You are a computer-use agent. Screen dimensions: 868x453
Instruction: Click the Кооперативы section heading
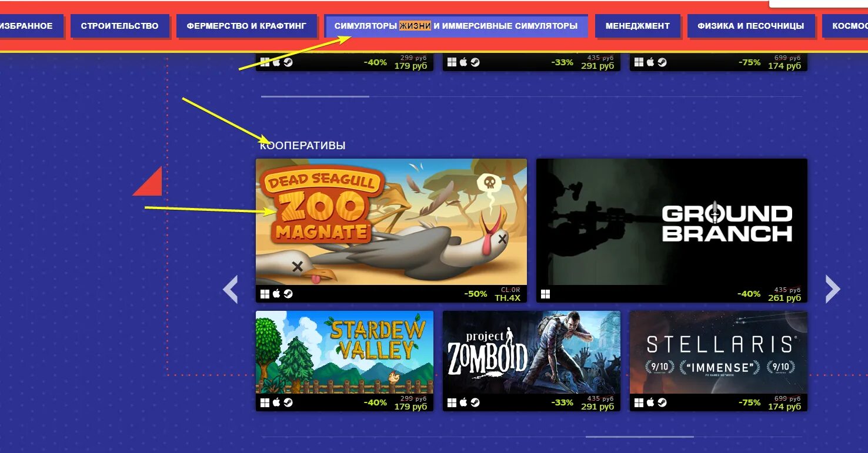pyautogui.click(x=303, y=145)
